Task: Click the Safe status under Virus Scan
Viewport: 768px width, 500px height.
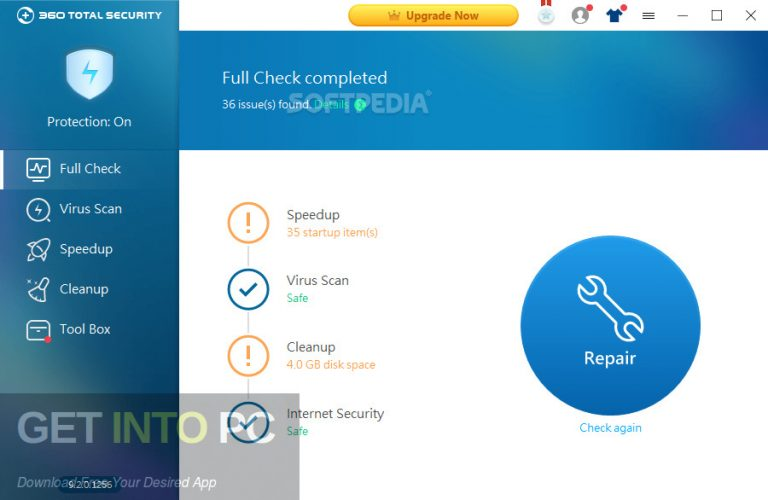Action: [x=297, y=298]
